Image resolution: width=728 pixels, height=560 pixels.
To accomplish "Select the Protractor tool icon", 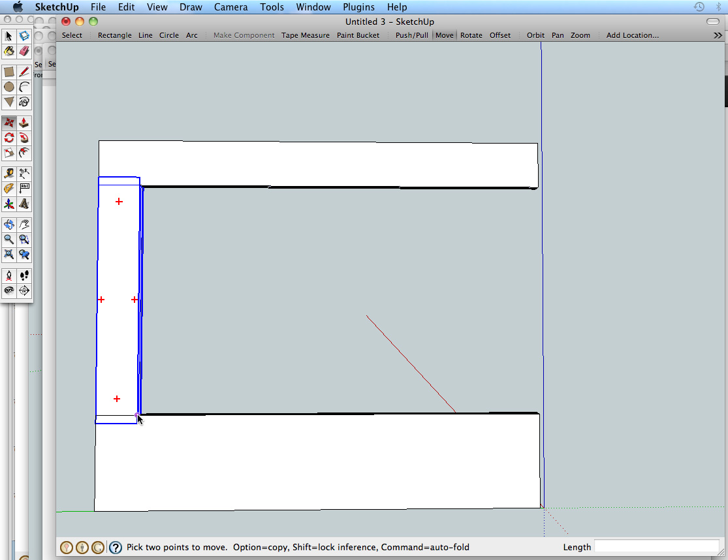I will point(9,189).
